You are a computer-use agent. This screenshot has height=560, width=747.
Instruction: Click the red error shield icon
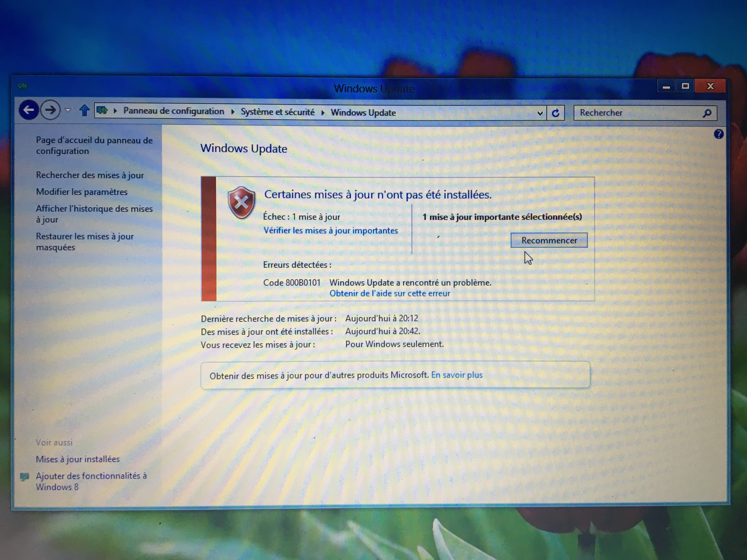pyautogui.click(x=241, y=203)
